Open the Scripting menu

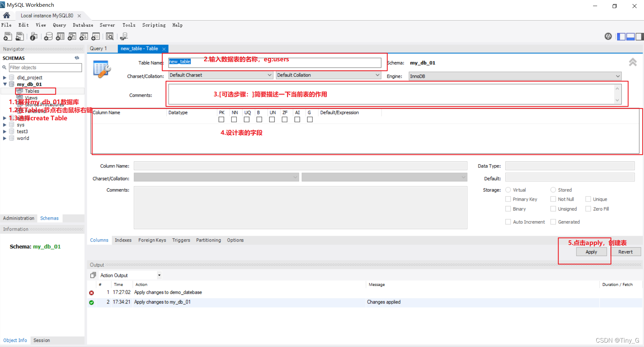tap(154, 25)
